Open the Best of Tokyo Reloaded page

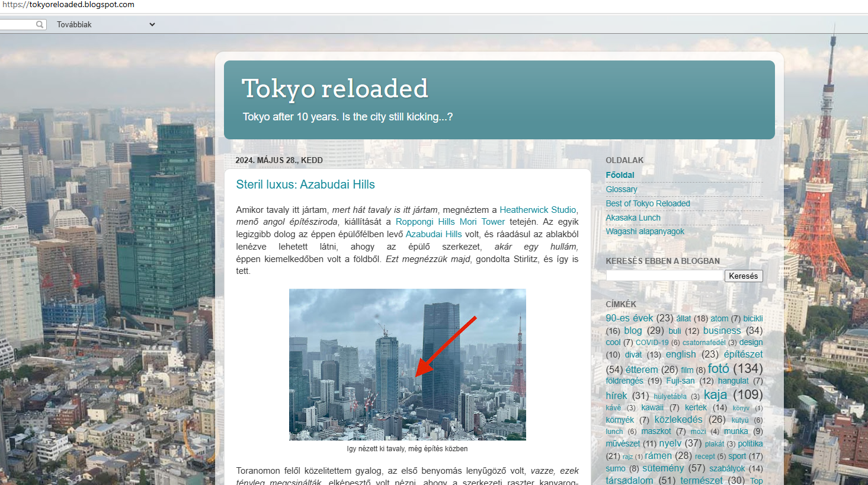point(648,203)
